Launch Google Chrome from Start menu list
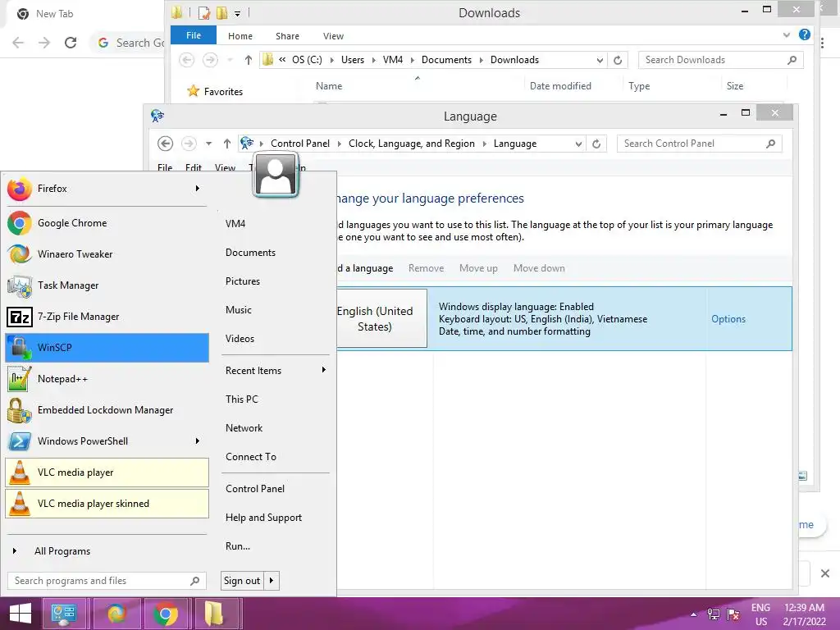Screen dimensions: 840x630 [107, 223]
